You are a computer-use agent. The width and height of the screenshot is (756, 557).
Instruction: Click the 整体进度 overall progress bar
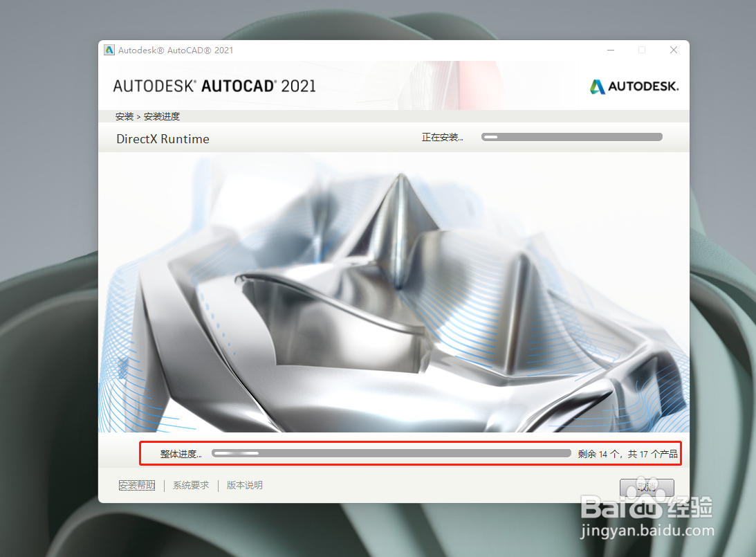coord(391,453)
